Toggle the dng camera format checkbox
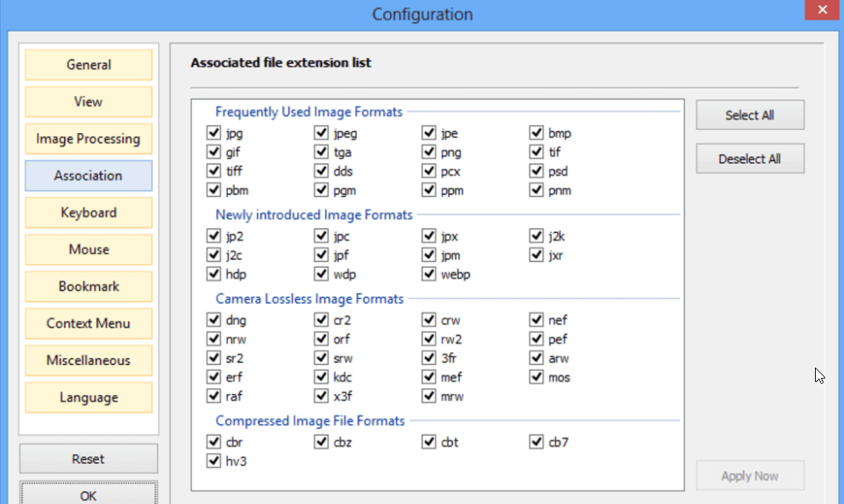844x504 pixels. [x=213, y=320]
